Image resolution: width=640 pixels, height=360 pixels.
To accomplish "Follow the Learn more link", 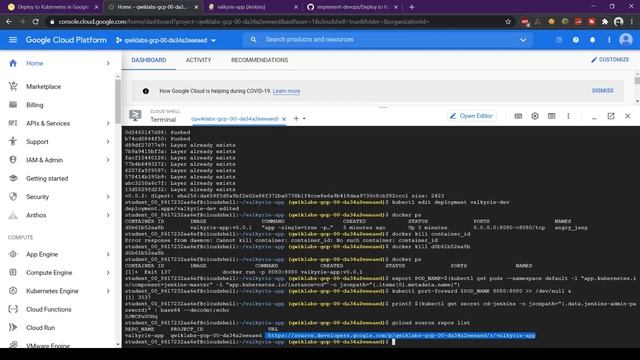I will tap(286, 91).
